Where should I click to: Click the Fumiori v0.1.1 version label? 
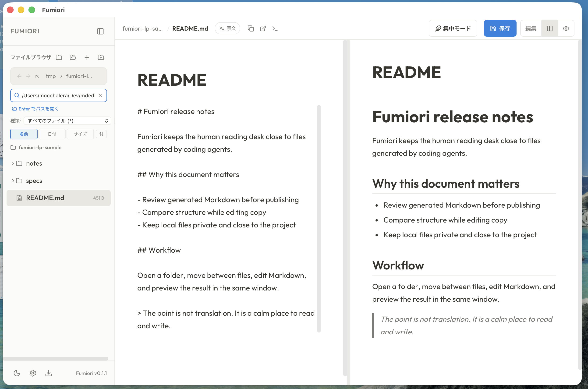coord(91,373)
